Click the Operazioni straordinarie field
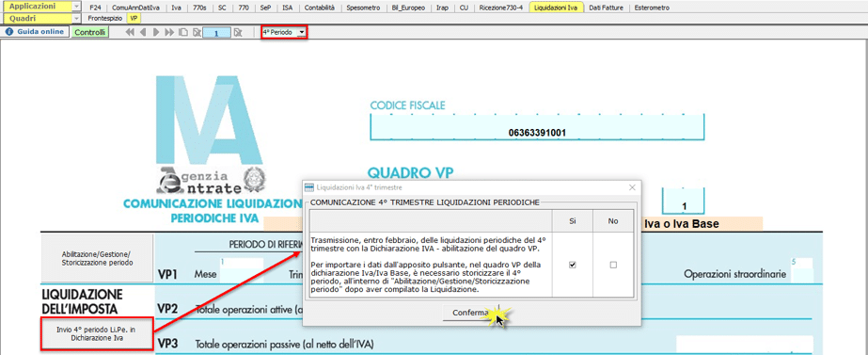 (x=801, y=269)
